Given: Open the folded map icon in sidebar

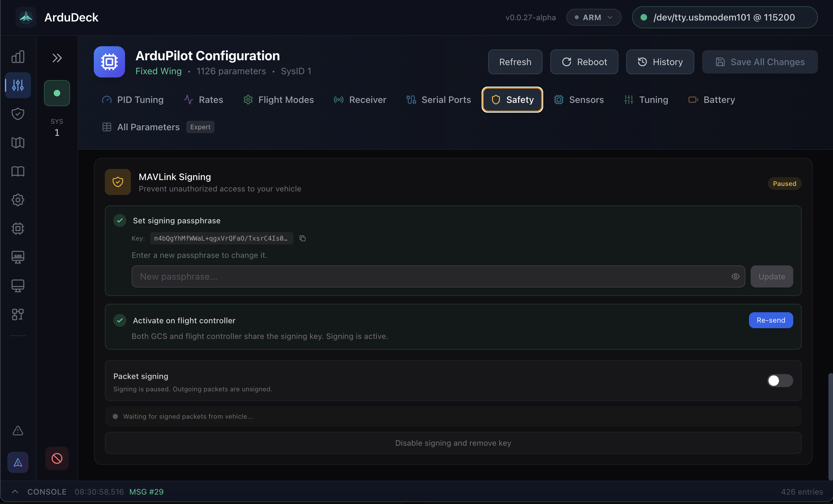Looking at the screenshot, I should [18, 143].
